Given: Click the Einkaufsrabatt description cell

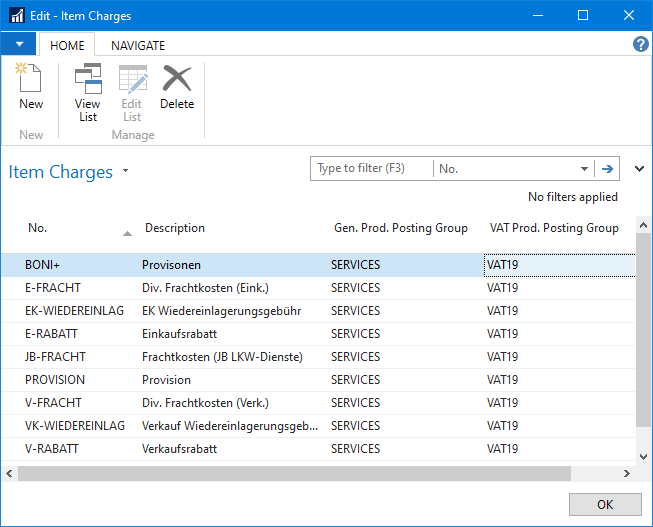Looking at the screenshot, I should (179, 334).
